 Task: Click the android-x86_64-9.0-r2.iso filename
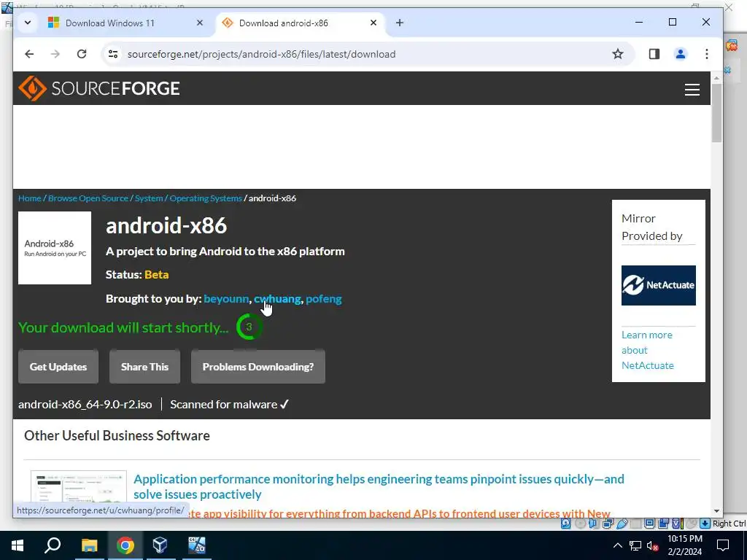pyautogui.click(x=85, y=404)
